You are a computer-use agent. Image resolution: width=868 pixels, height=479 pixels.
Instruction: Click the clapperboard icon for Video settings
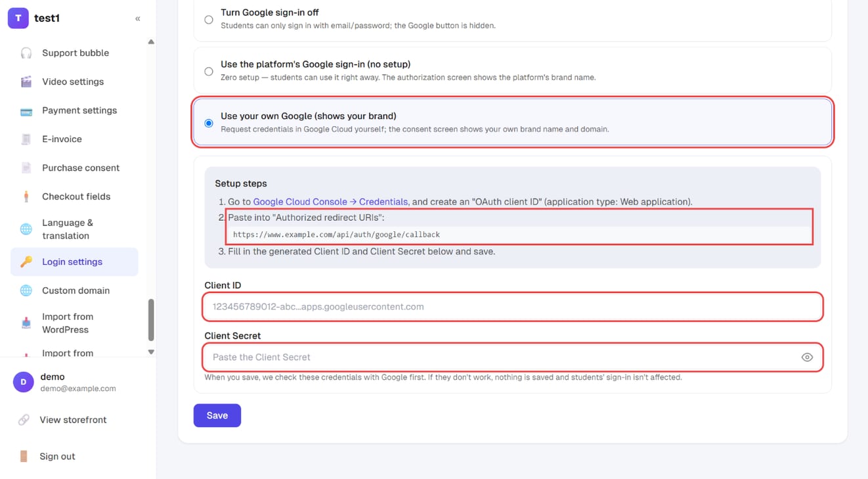click(x=26, y=82)
